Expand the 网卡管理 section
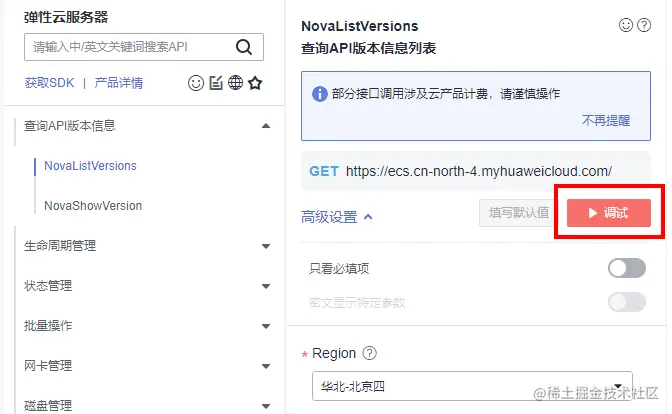This screenshot has width=672, height=414. click(266, 366)
